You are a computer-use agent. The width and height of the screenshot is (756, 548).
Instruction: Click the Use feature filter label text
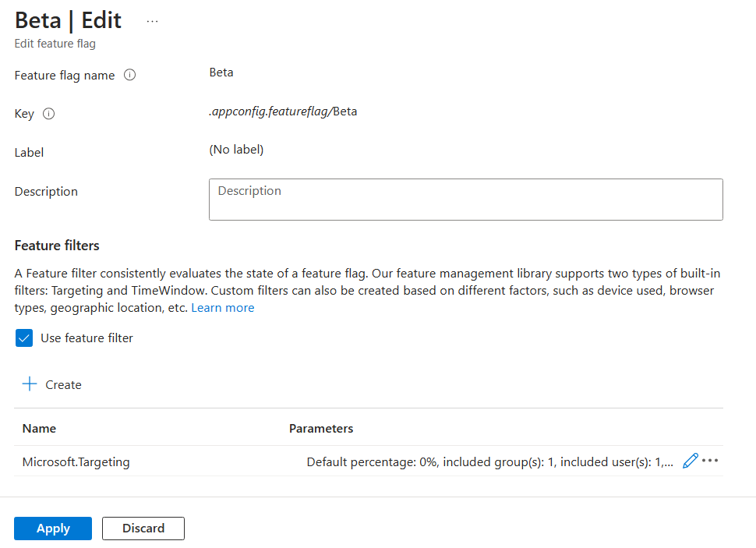(x=87, y=338)
